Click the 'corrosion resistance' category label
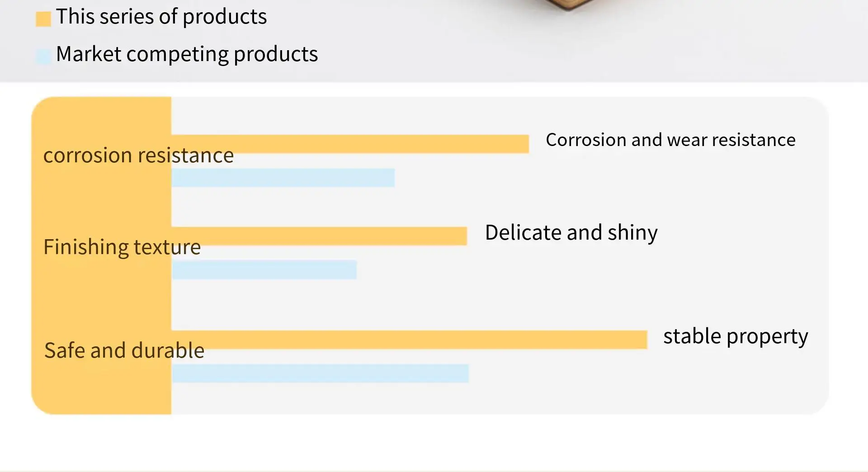This screenshot has height=472, width=868. (138, 156)
